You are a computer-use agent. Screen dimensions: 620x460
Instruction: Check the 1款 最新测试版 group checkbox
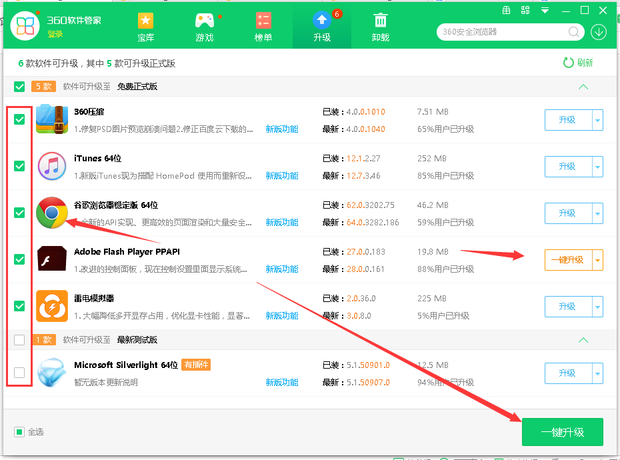[x=19, y=340]
